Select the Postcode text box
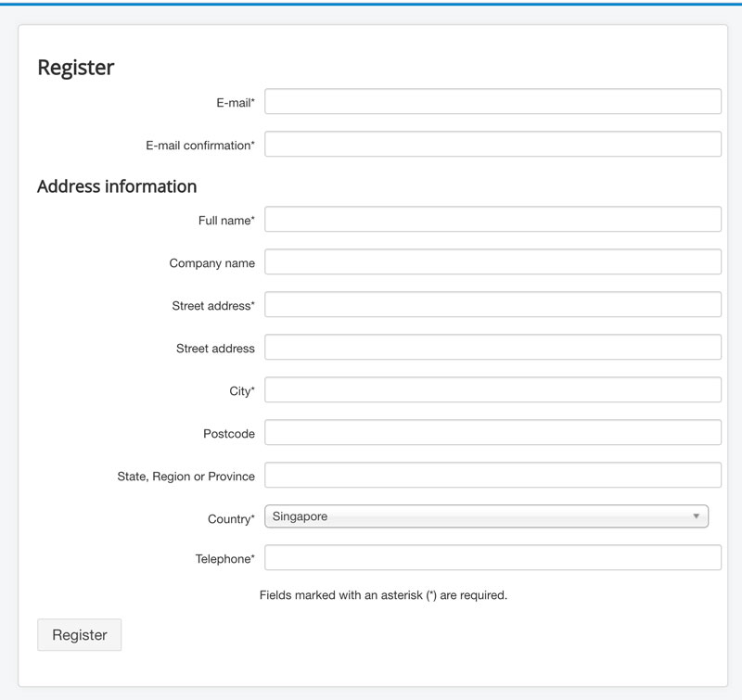742x700 pixels. coord(493,433)
